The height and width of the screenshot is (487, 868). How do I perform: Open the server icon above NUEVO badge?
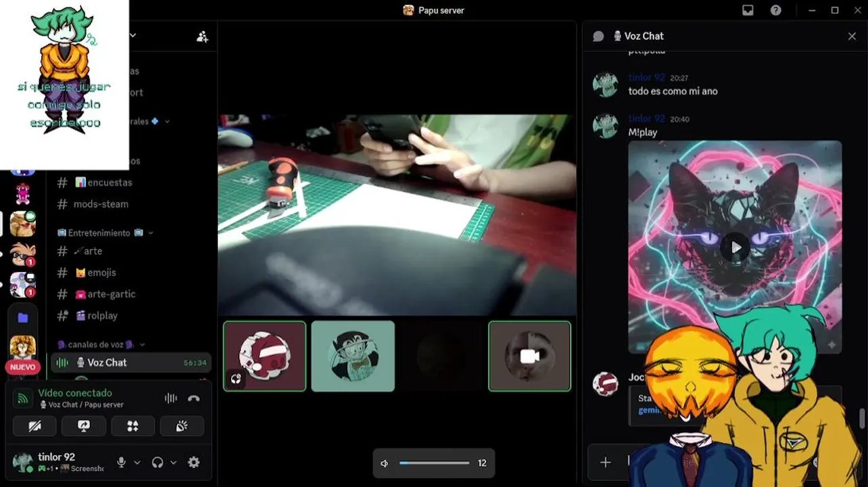pos(22,348)
